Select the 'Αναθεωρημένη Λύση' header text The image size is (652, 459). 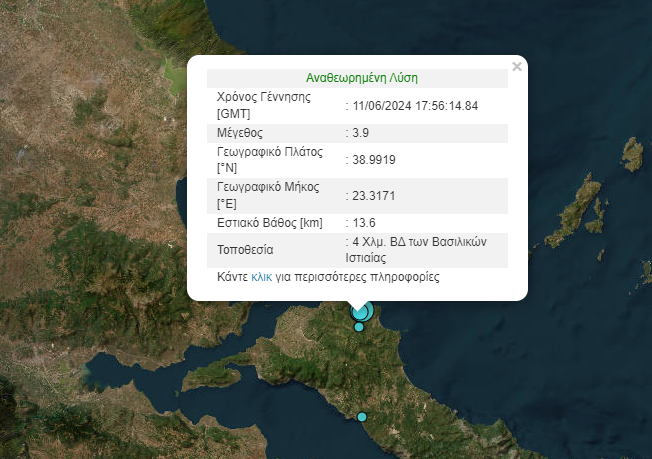tap(362, 78)
